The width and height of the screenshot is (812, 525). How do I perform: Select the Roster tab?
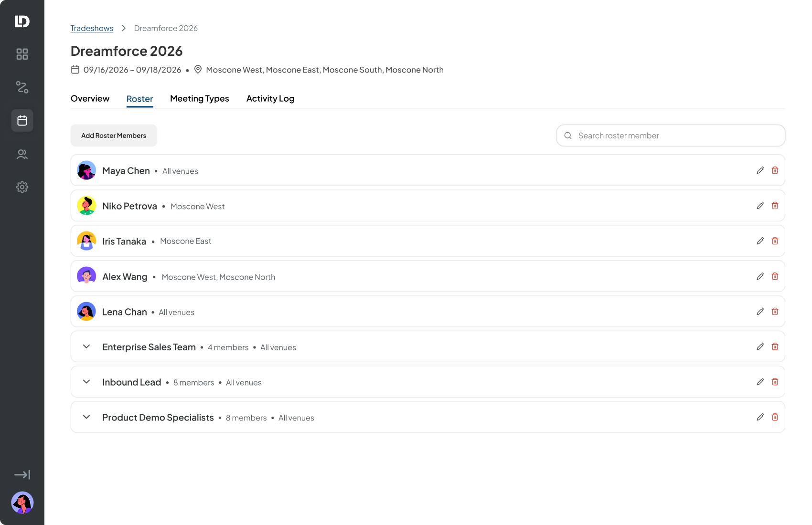(139, 99)
